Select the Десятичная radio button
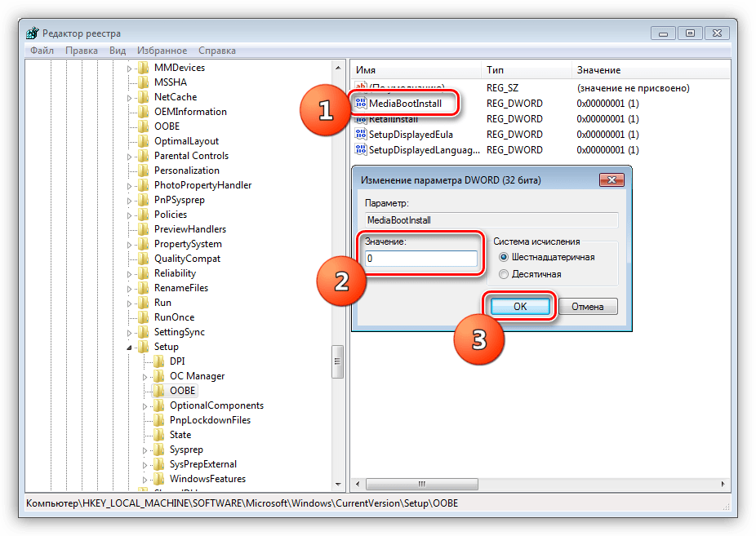This screenshot has height=536, width=756. tap(503, 274)
